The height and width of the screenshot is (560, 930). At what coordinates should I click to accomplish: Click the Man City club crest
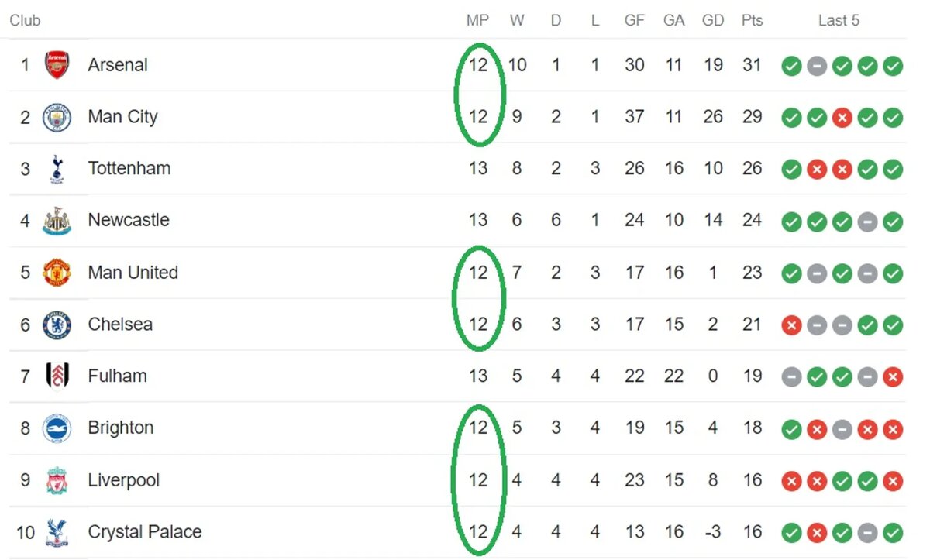click(57, 117)
